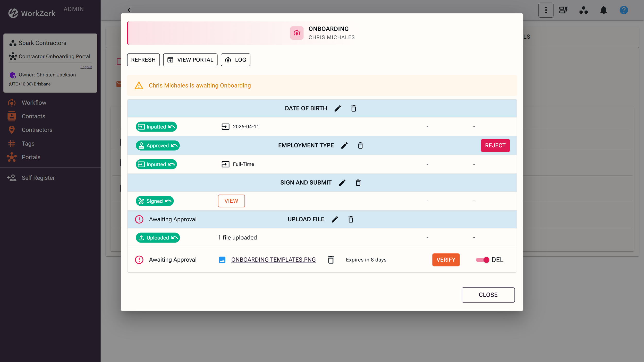Open the ONBOARDING TEMPLATES.PNG link
The width and height of the screenshot is (644, 362).
(x=273, y=260)
